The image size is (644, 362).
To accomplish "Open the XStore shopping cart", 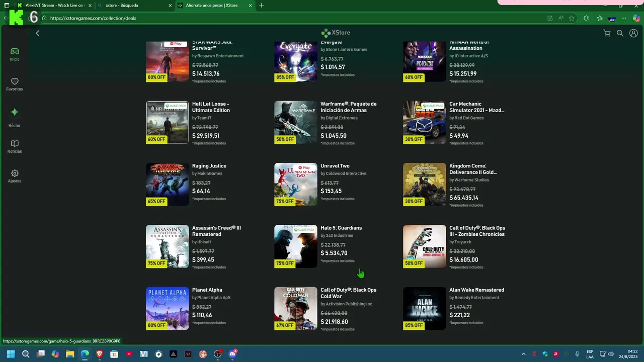I will [x=607, y=33].
